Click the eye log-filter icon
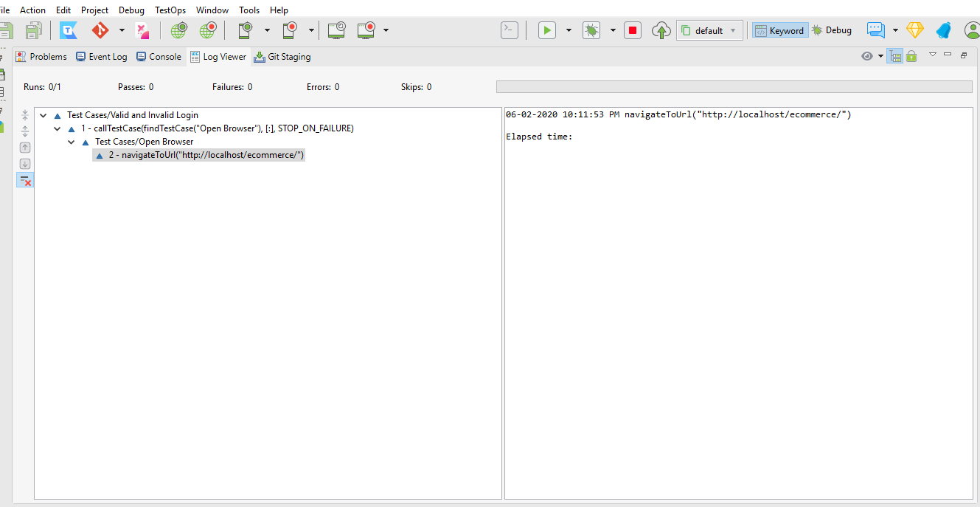Screen dimensions: 980x507 click(867, 56)
